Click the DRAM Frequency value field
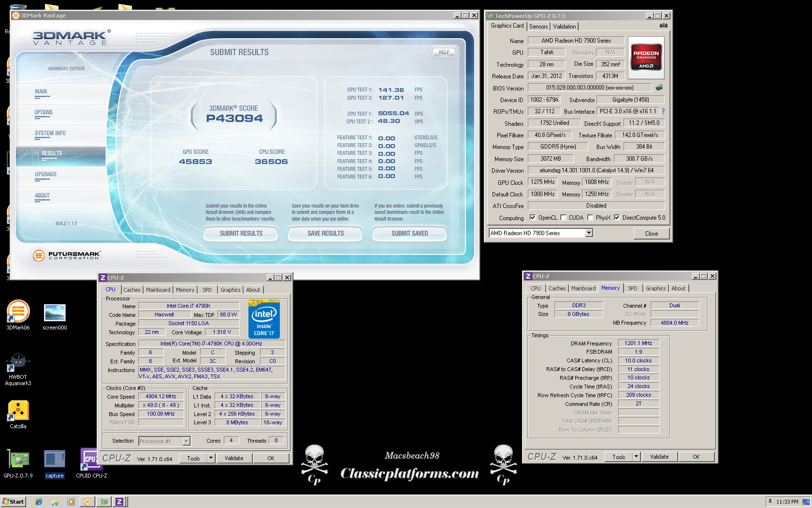 tap(638, 343)
